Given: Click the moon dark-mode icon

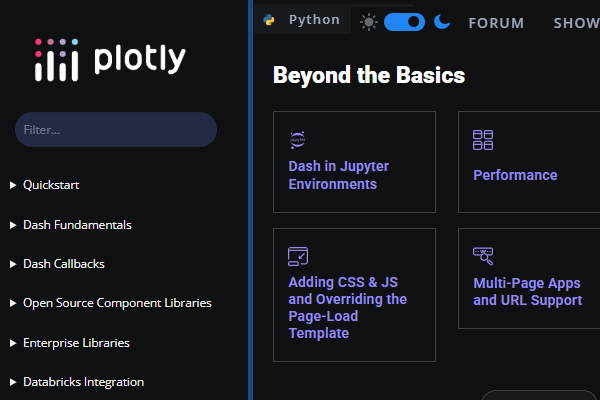Looking at the screenshot, I should (x=442, y=22).
